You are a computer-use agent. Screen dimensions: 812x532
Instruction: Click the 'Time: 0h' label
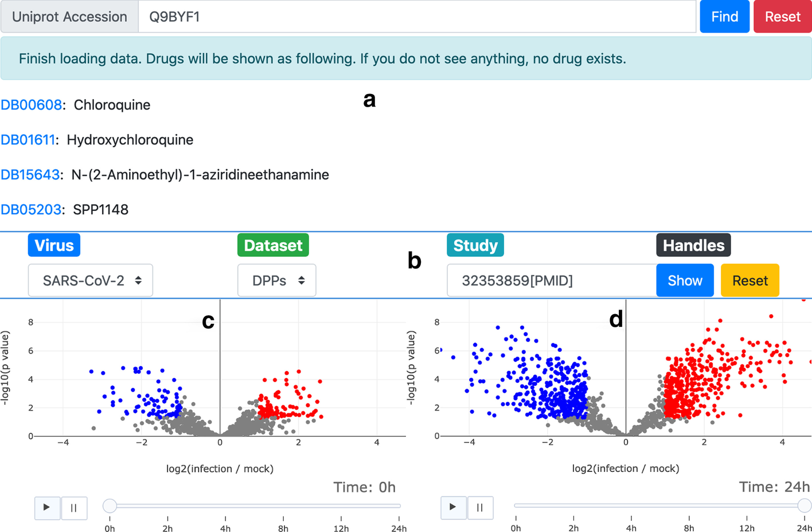point(365,487)
